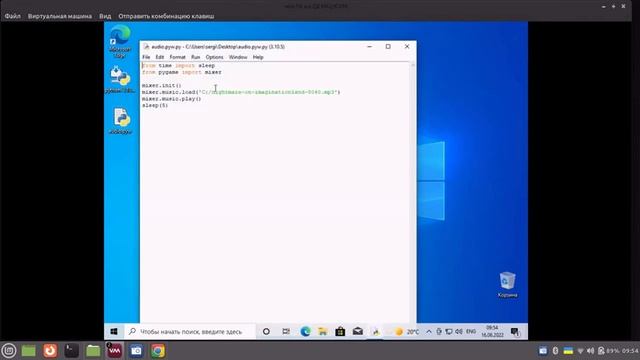Open the Windows notification center icon
Screen dimensions: 640x360
point(515,331)
